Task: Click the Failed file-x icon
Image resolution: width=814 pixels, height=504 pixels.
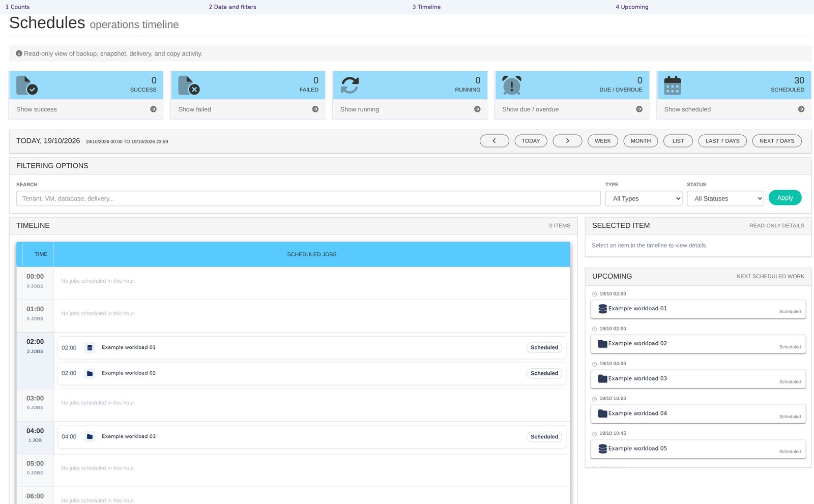Action: click(x=189, y=85)
